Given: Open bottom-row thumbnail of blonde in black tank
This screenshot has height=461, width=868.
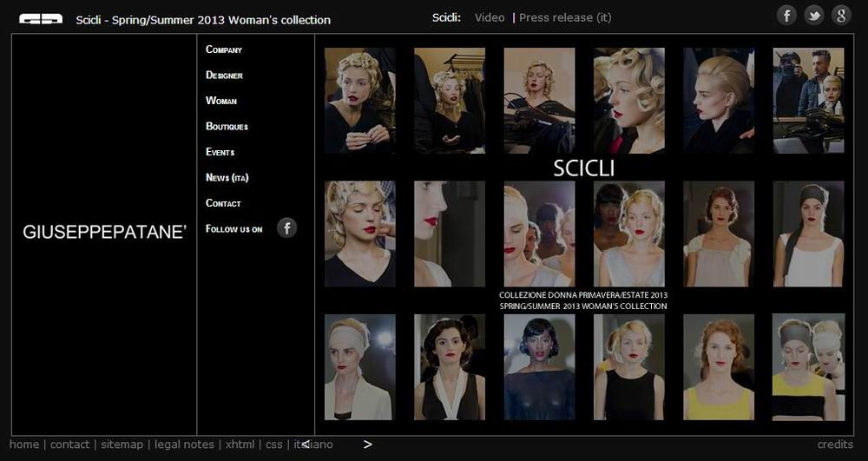Looking at the screenshot, I should tap(628, 367).
